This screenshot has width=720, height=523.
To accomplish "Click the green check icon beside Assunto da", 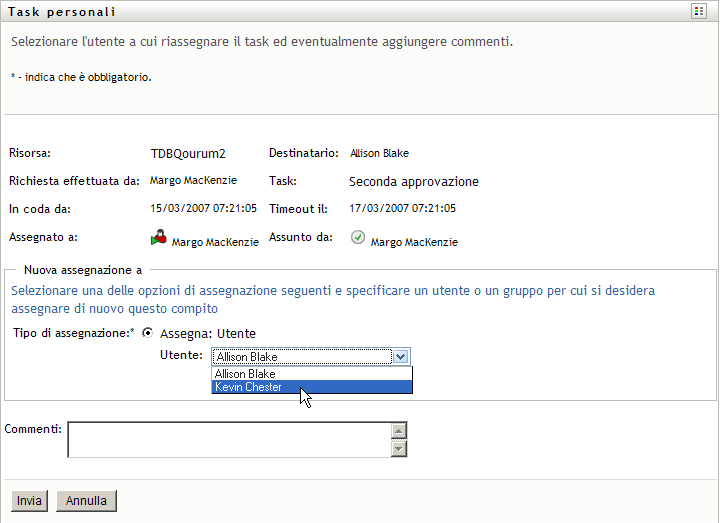I will (x=357, y=238).
